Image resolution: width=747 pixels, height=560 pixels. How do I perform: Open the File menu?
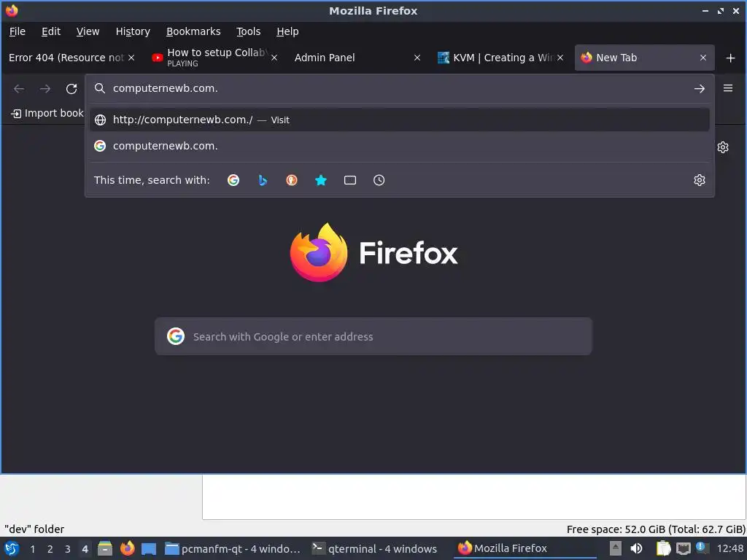coord(18,31)
